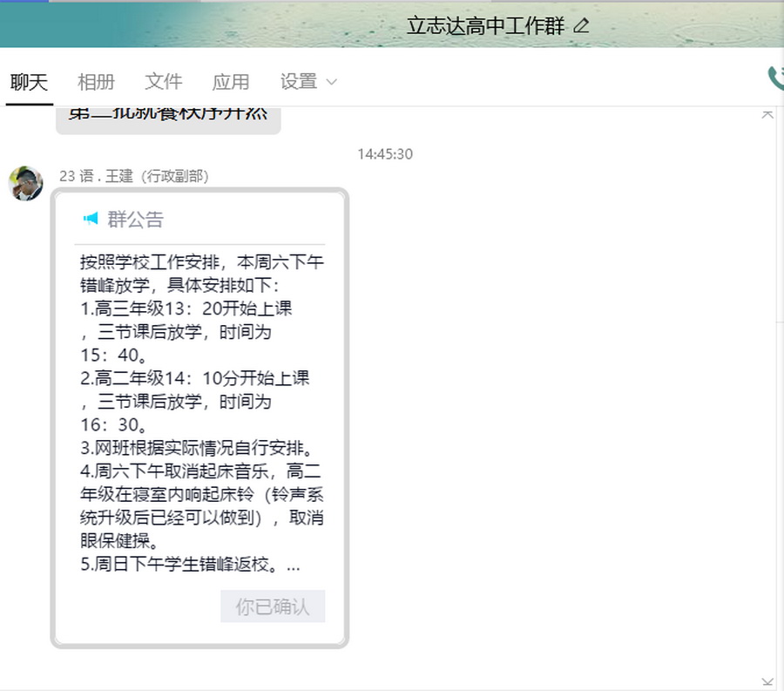784x691 pixels.
Task: Jump to chat top with the up arrow
Action: coord(767,114)
